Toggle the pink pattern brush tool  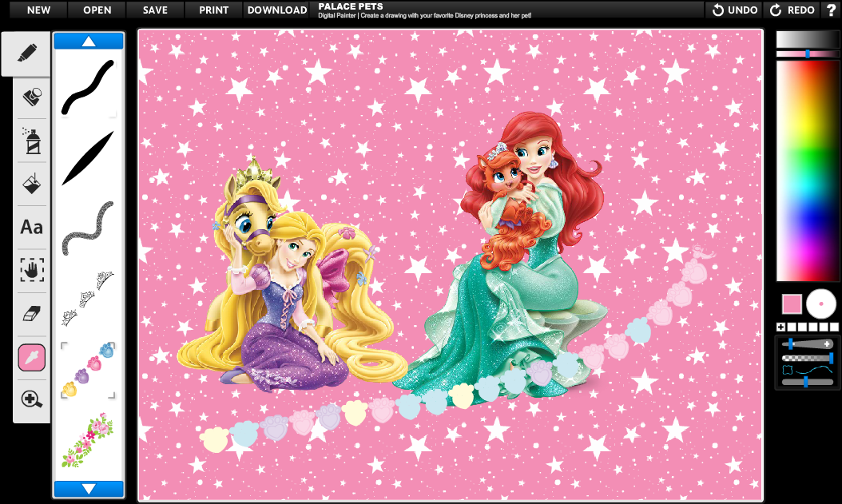32,358
